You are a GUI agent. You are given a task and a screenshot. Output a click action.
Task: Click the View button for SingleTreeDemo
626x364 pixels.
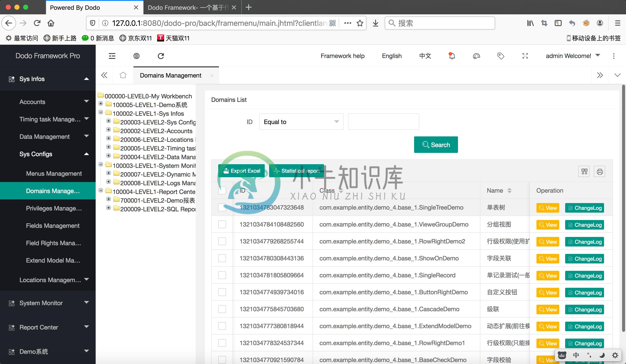pos(548,208)
